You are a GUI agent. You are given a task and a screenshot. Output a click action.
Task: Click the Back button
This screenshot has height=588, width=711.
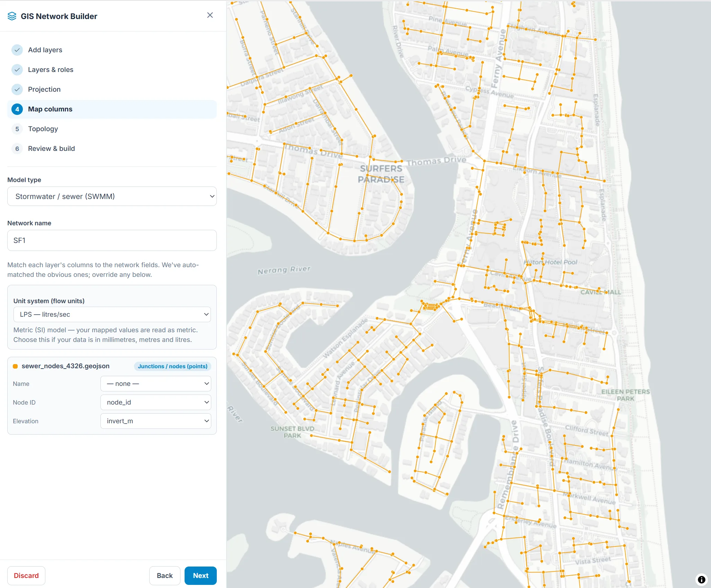[165, 576]
